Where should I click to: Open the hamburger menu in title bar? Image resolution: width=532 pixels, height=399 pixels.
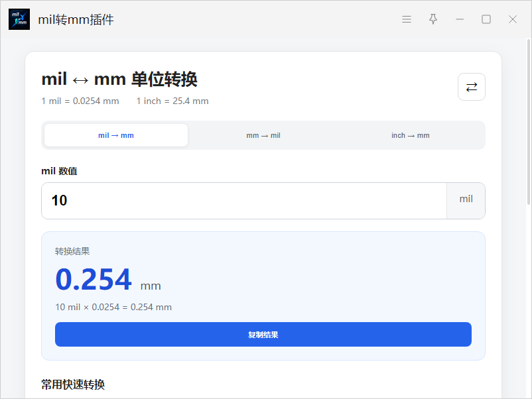(407, 19)
